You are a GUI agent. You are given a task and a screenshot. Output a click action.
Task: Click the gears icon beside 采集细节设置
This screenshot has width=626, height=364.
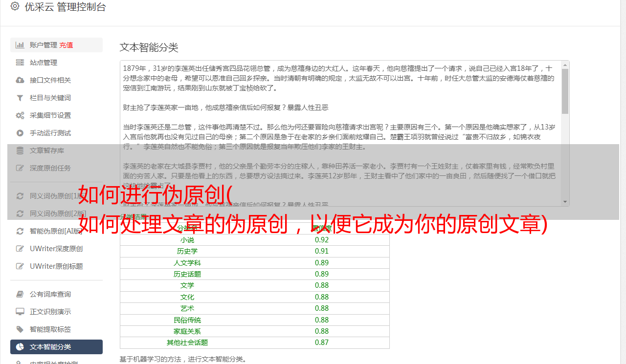point(20,115)
